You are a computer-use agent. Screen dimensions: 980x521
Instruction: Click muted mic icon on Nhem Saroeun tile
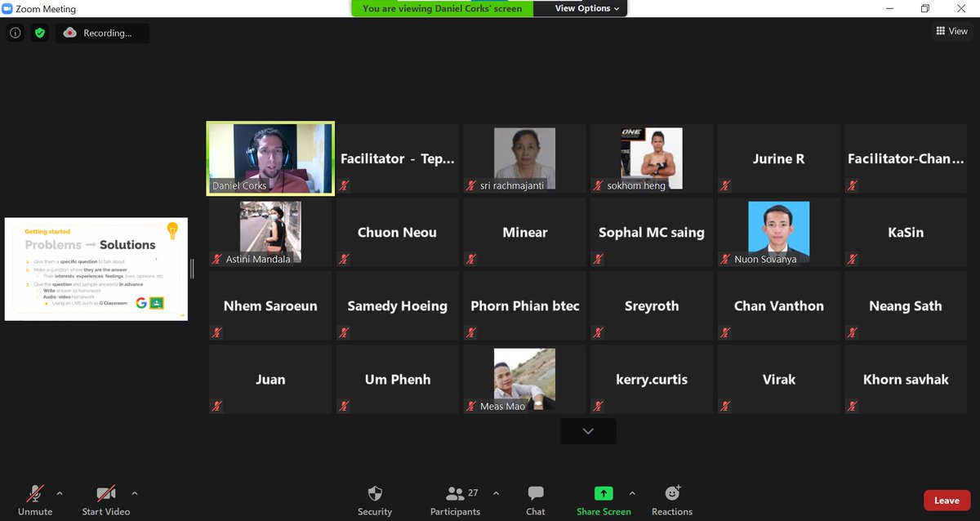tap(217, 332)
